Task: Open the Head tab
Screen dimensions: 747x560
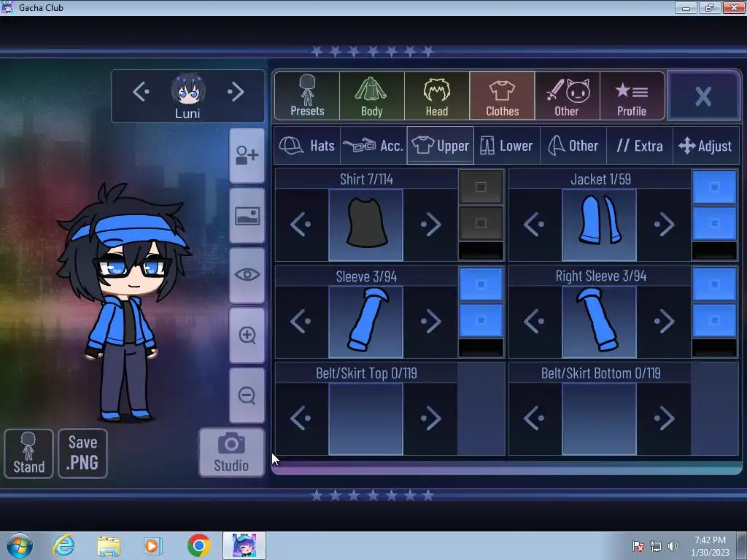Action: pyautogui.click(x=437, y=96)
